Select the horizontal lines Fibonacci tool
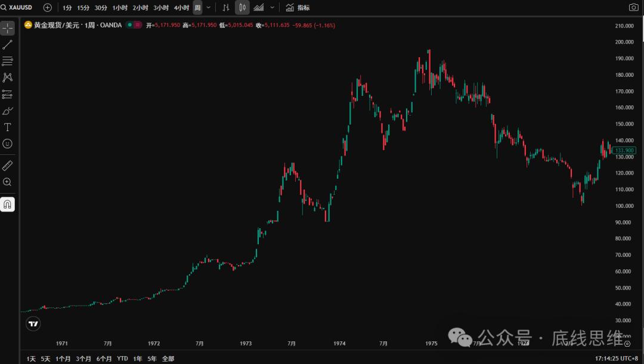Image resolution: width=644 pixels, height=364 pixels. pos(7,61)
